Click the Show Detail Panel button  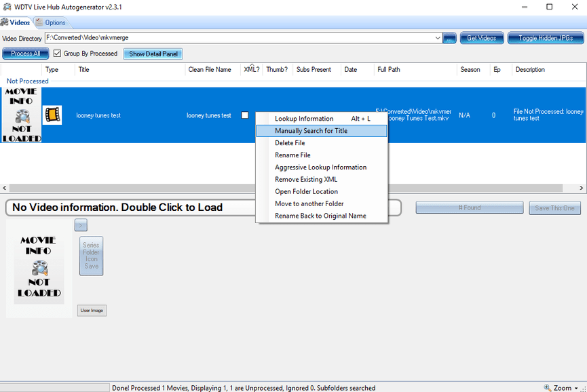pos(153,54)
